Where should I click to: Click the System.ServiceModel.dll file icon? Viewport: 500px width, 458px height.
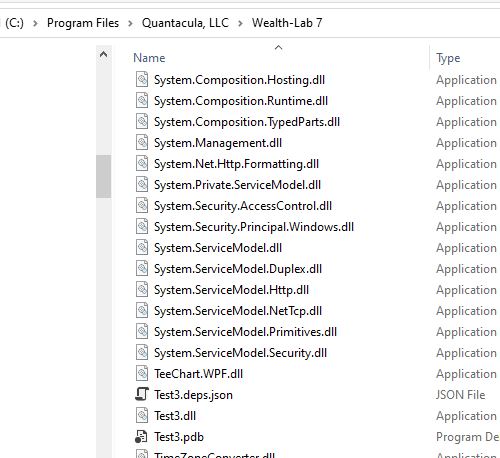click(142, 248)
